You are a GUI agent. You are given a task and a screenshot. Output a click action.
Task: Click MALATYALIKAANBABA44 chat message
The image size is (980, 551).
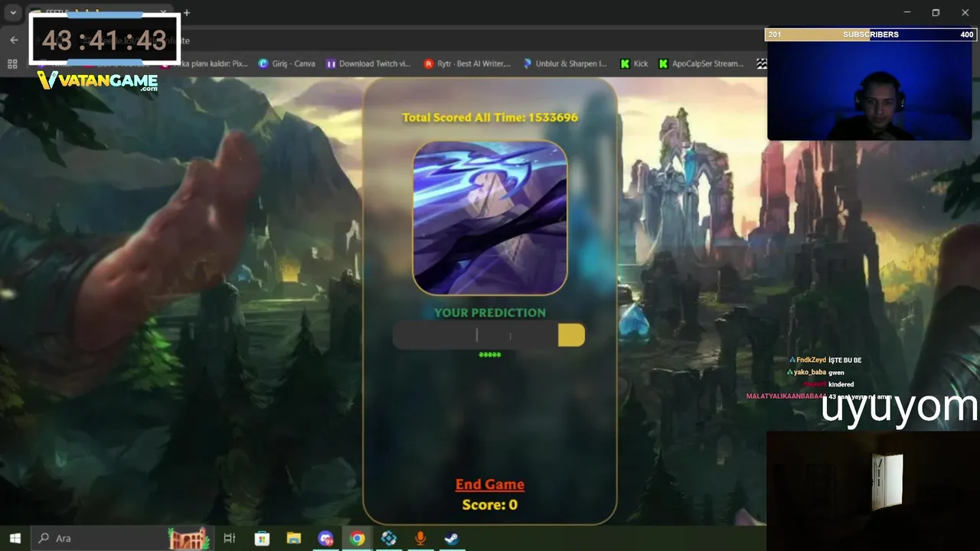818,396
